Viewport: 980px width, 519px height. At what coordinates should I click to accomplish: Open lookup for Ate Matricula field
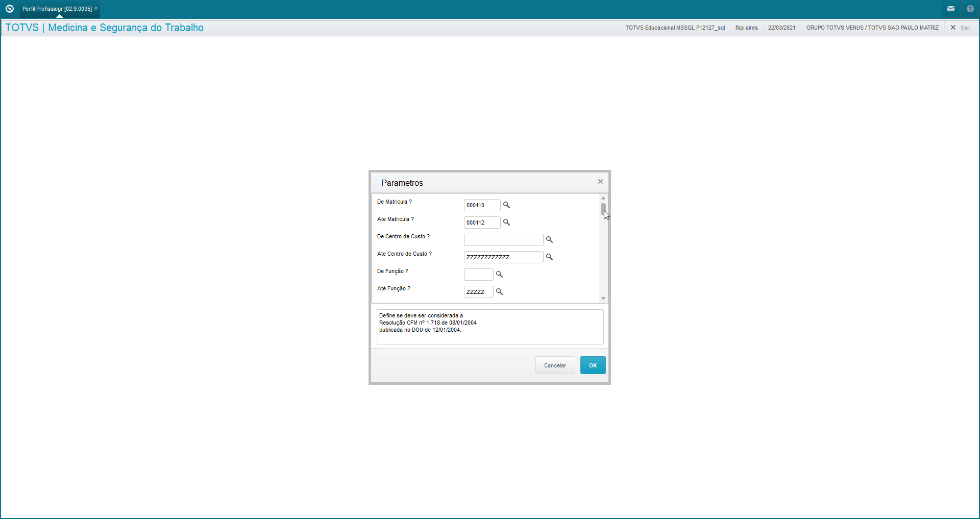[506, 223]
